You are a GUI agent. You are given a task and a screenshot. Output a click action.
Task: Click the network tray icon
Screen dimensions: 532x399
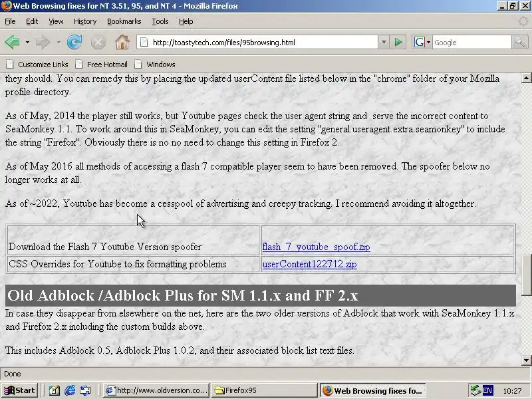click(x=475, y=390)
